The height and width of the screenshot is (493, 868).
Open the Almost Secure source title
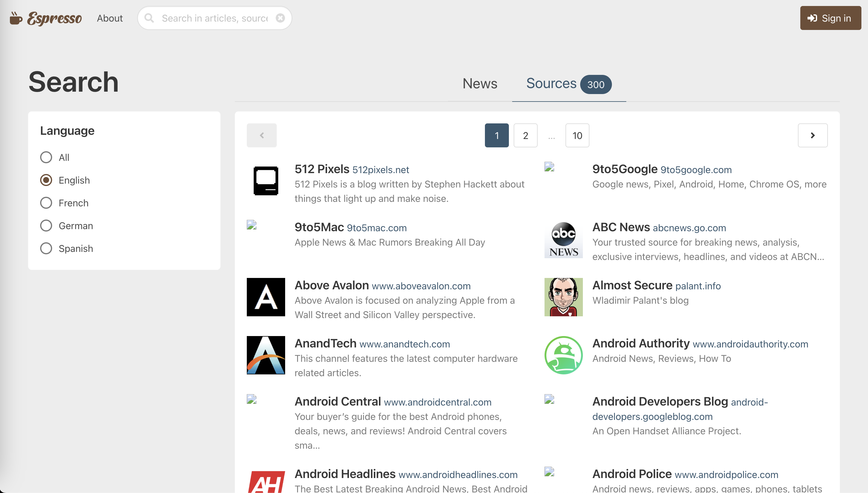click(632, 285)
